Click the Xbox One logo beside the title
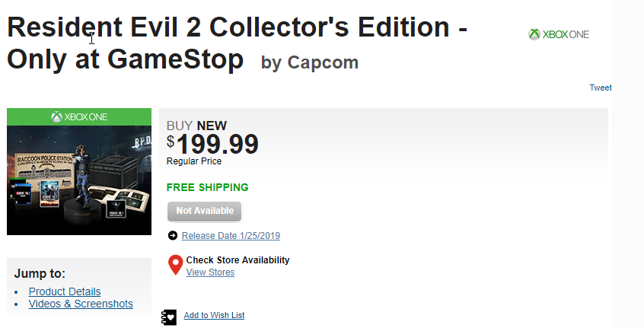 (x=559, y=34)
